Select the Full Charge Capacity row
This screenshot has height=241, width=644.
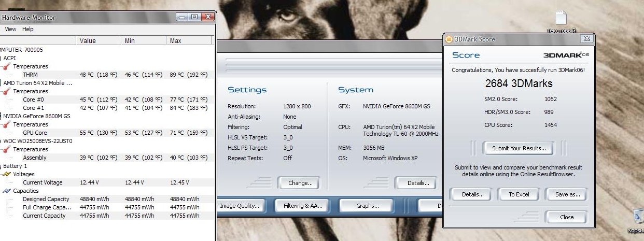107,207
